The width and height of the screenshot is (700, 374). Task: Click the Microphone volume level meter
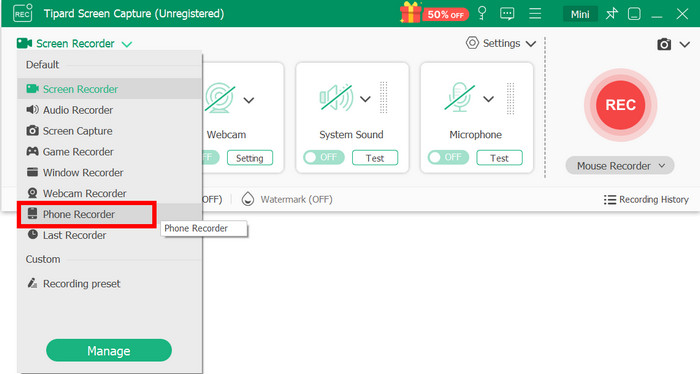[511, 98]
